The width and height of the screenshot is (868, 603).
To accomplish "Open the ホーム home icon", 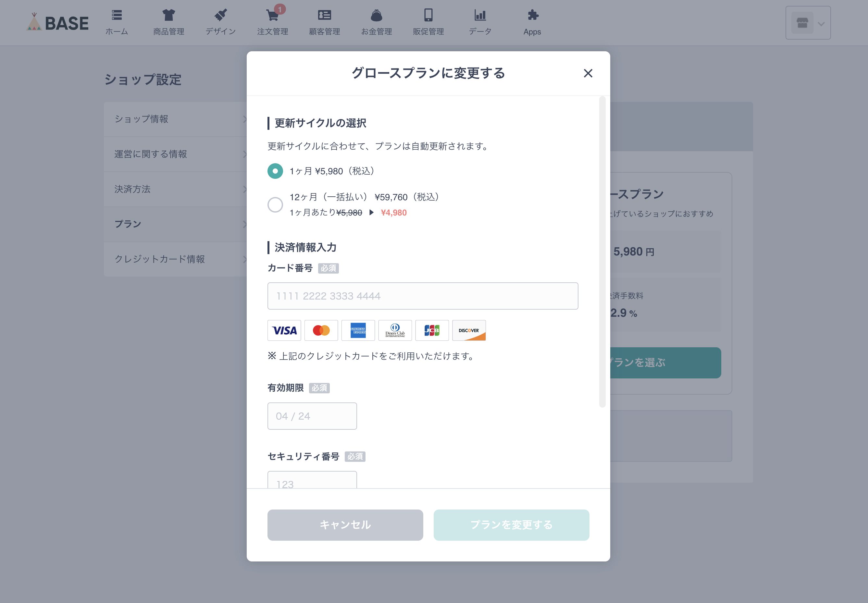I will point(117,15).
